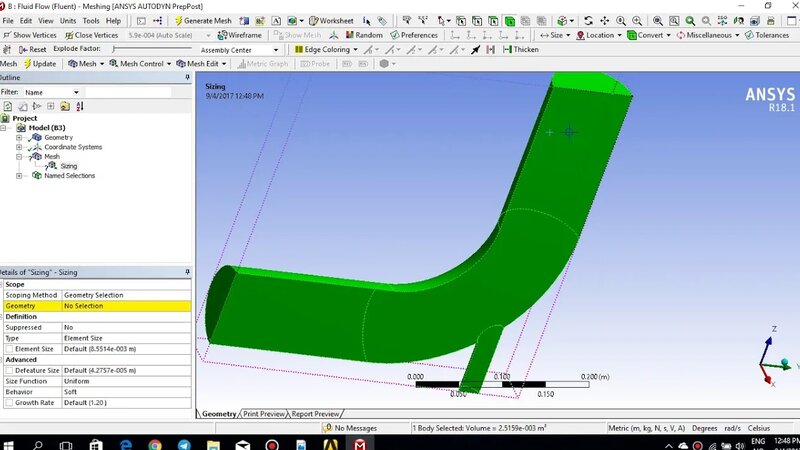The height and width of the screenshot is (450, 800).
Task: Click the Thicken annotations icon
Action: click(507, 49)
